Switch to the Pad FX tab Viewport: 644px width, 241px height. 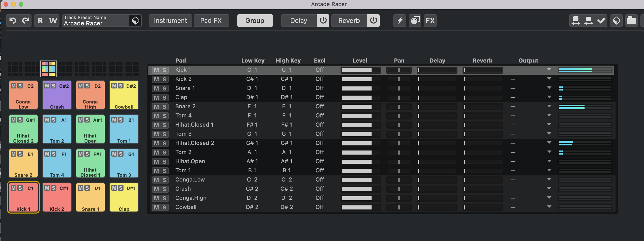(211, 21)
